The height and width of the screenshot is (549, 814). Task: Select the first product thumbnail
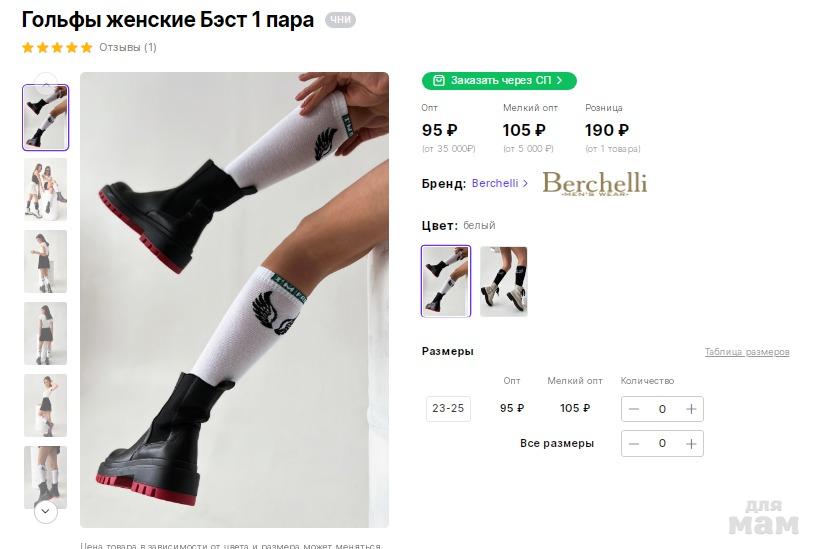(45, 118)
